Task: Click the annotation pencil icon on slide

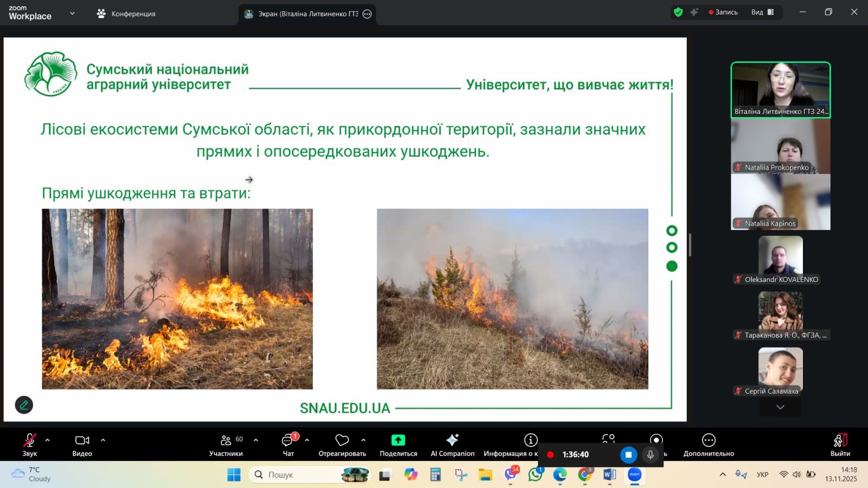Action: coord(24,405)
